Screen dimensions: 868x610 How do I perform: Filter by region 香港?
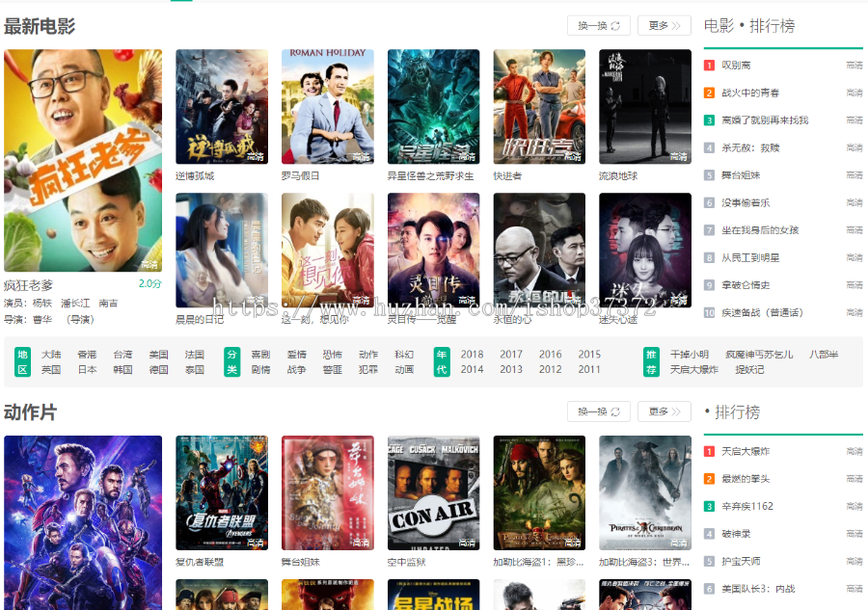coord(87,355)
